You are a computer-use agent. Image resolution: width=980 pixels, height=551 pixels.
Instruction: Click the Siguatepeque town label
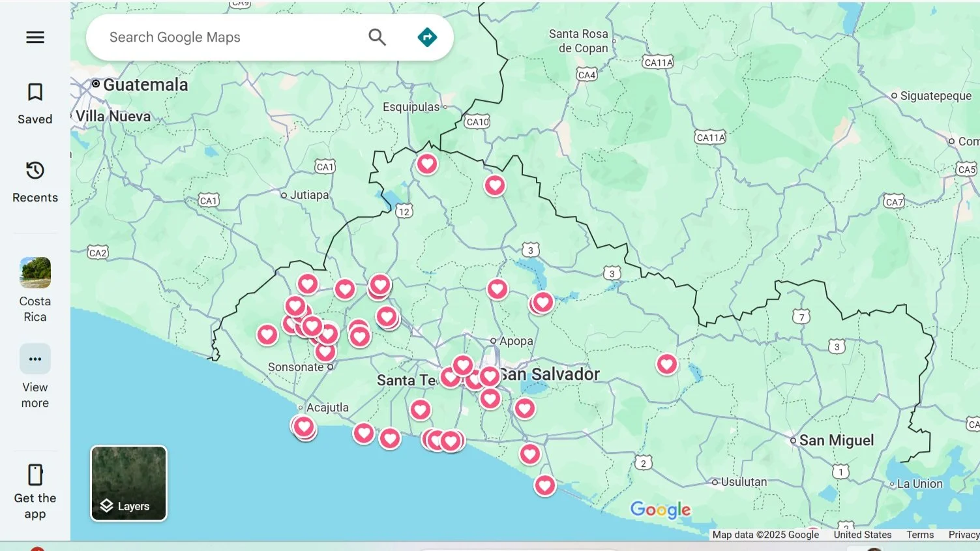[936, 96]
